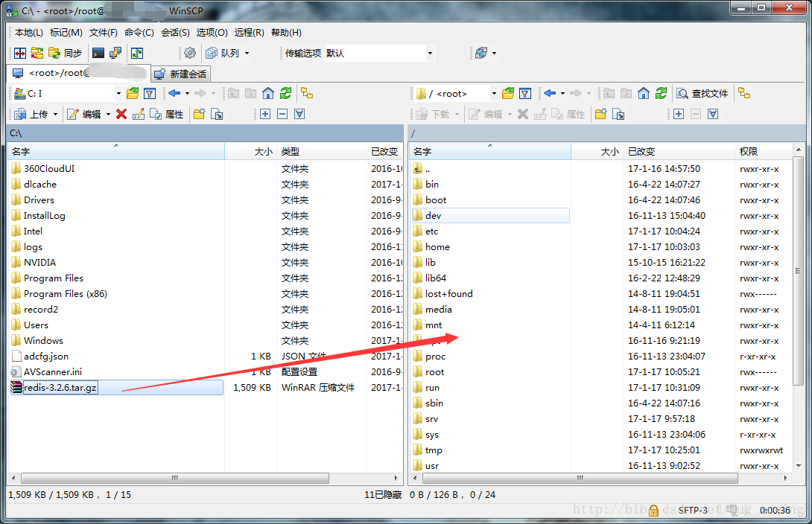Sort the local panel by the 类型 column

(321, 152)
